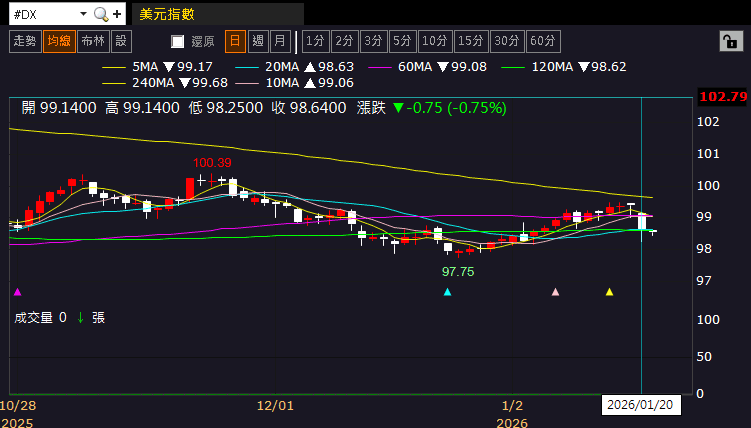This screenshot has height=428, width=751.
Task: Click the 120MA 98.62 legend label
Action: (579, 67)
